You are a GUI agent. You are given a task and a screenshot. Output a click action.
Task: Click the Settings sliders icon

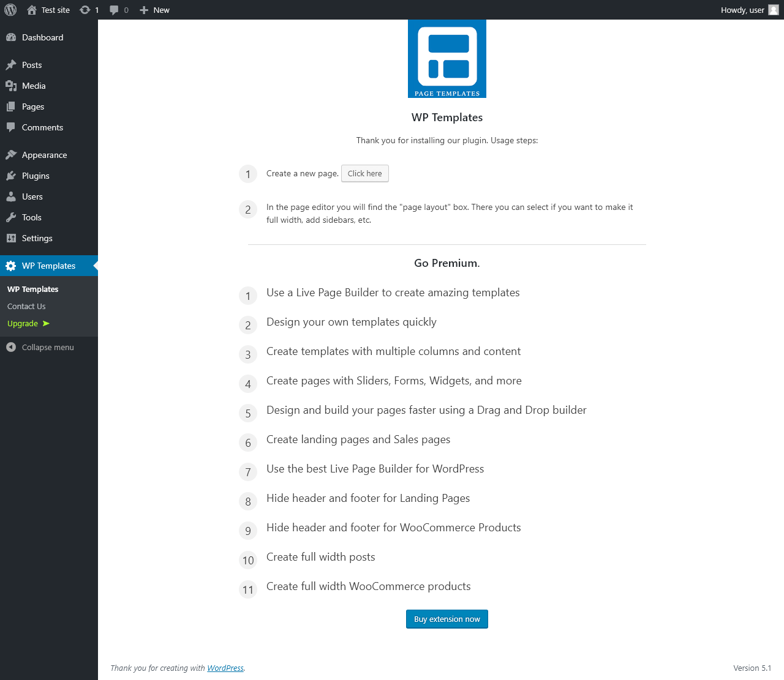11,238
